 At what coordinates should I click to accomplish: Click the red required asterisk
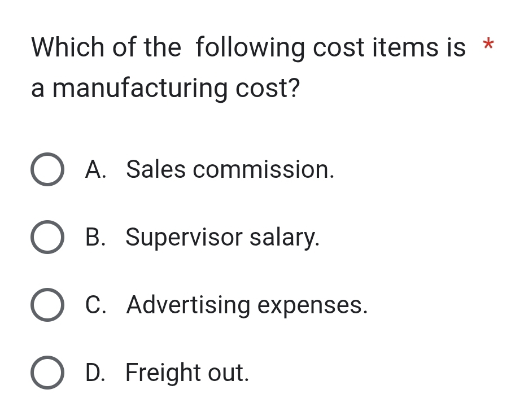coord(489,45)
